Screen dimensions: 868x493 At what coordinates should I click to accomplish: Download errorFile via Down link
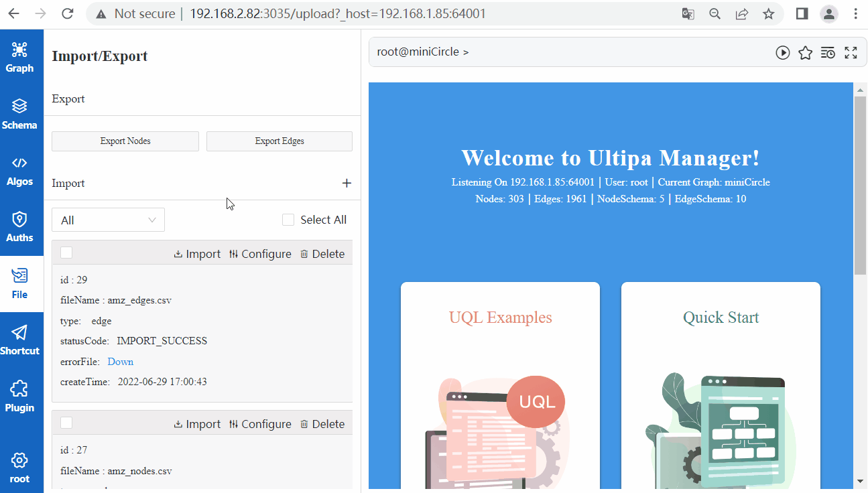(121, 362)
